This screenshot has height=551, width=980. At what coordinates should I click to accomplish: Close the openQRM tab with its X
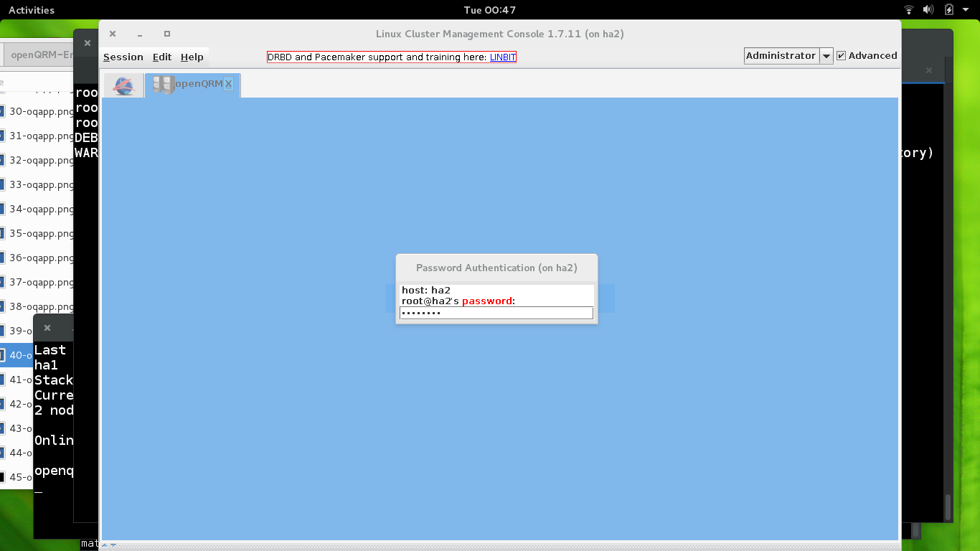[228, 84]
